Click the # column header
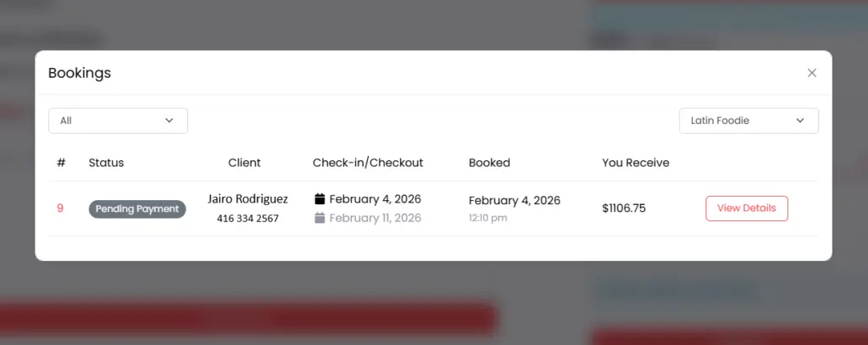Image resolution: width=868 pixels, height=345 pixels. point(61,163)
